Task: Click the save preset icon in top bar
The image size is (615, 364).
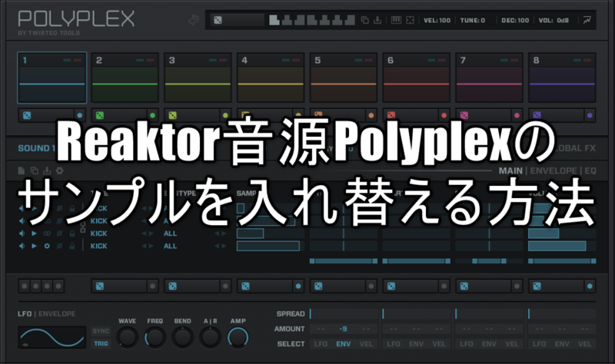Action: (377, 20)
